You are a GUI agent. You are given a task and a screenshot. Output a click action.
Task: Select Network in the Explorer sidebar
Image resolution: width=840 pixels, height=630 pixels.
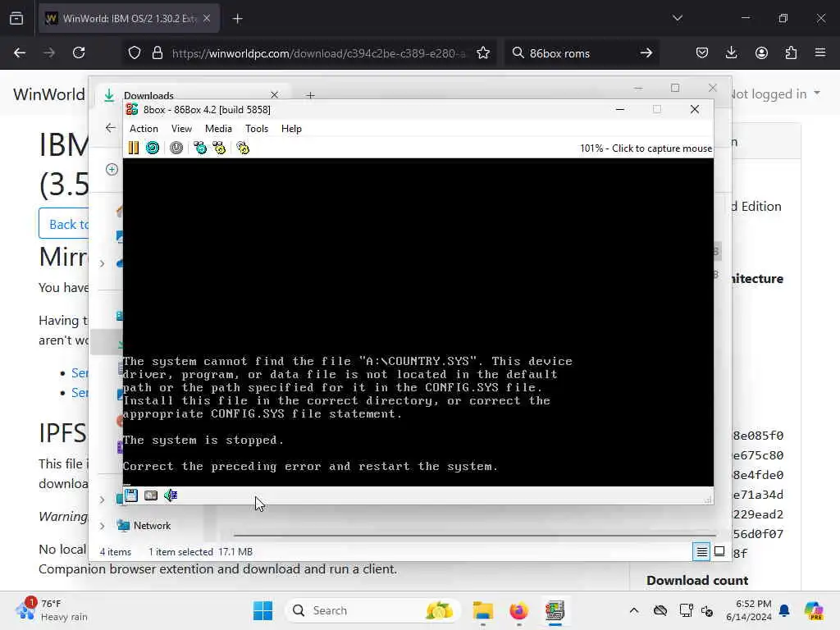coord(152,526)
